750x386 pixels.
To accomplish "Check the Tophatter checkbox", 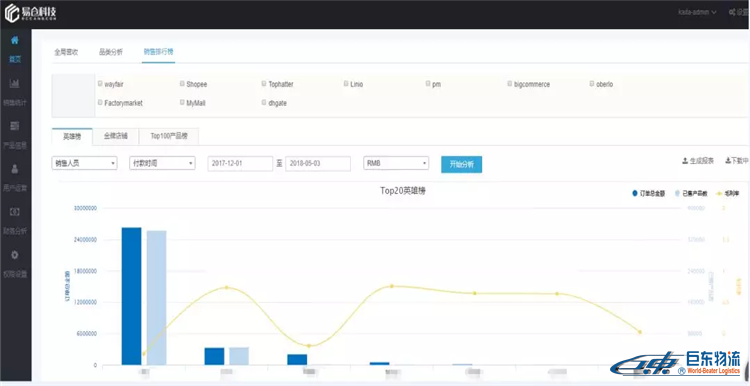I will [x=264, y=83].
